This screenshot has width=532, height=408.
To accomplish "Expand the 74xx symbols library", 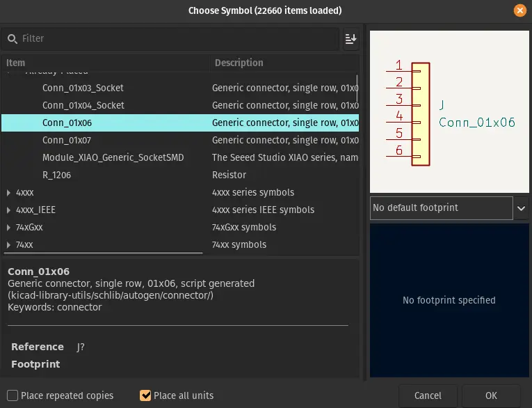I will click(9, 245).
